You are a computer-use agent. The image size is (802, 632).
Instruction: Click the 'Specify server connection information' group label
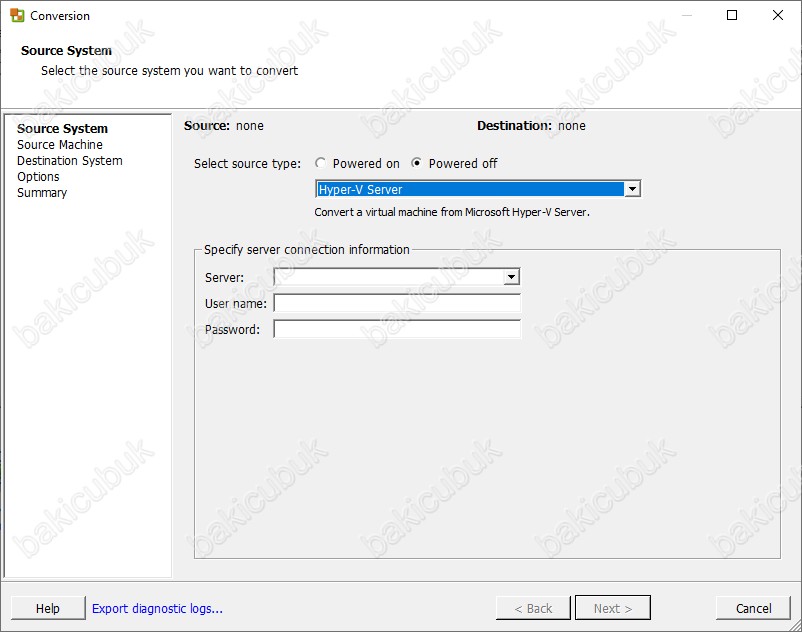coord(307,250)
